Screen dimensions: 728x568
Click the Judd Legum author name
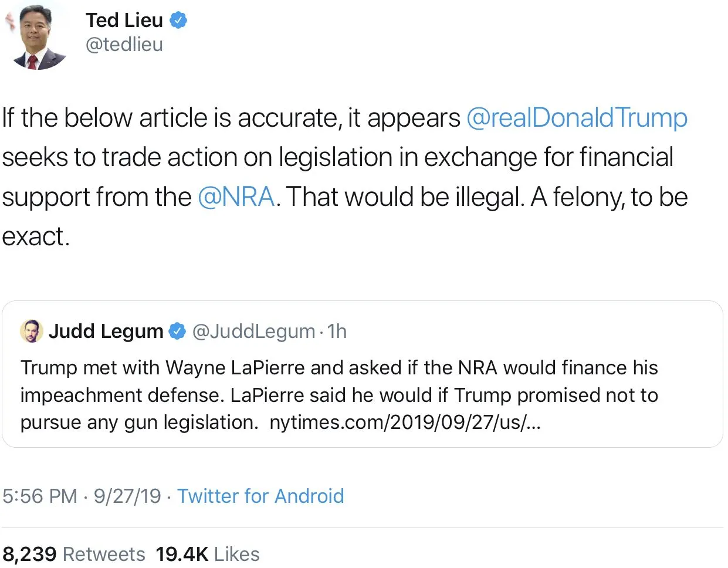coord(106,332)
